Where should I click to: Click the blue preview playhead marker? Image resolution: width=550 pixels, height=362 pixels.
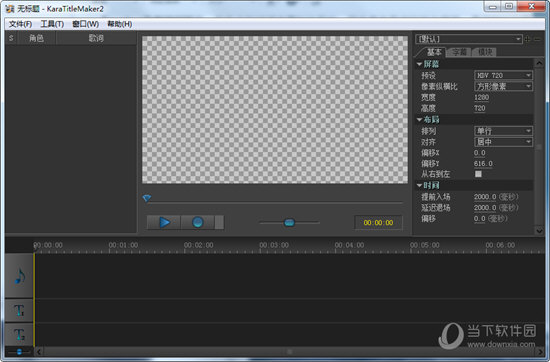[147, 199]
